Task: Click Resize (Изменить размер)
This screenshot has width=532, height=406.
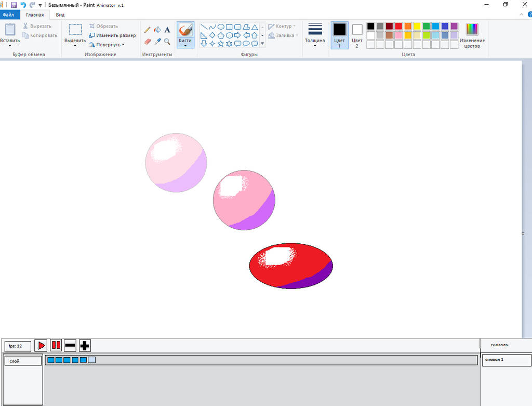Action: click(112, 35)
